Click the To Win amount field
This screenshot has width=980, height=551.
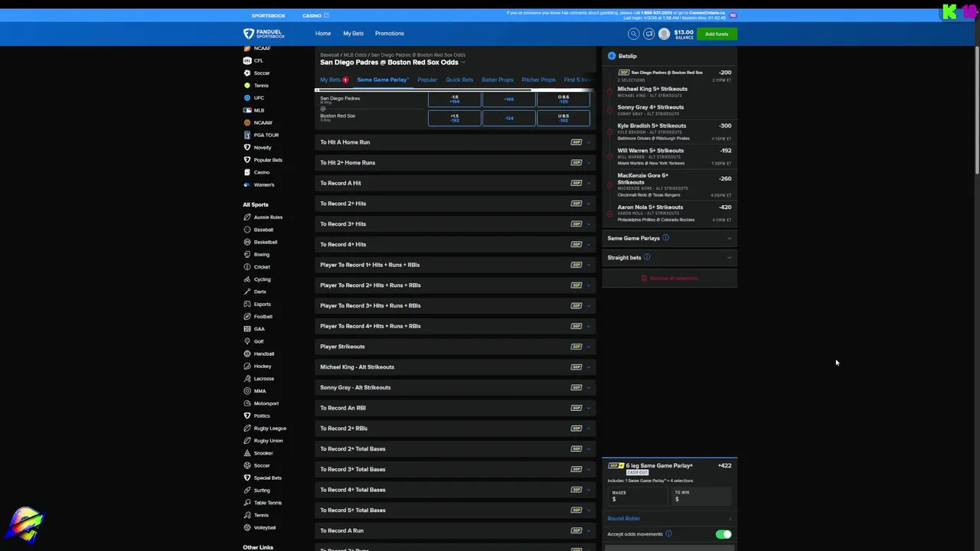click(x=702, y=496)
